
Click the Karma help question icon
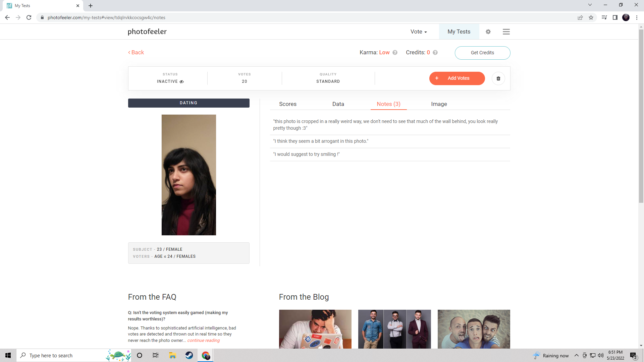pos(395,53)
